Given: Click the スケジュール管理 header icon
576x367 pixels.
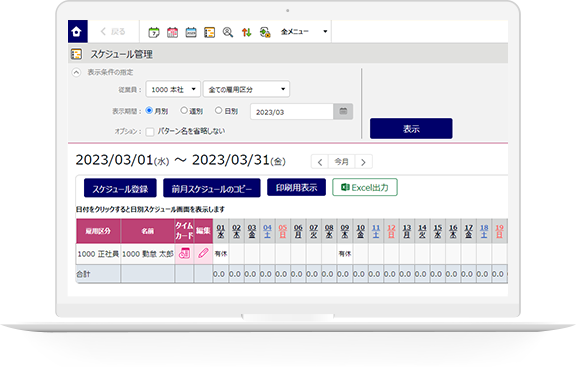Looking at the screenshot, I should pyautogui.click(x=76, y=54).
